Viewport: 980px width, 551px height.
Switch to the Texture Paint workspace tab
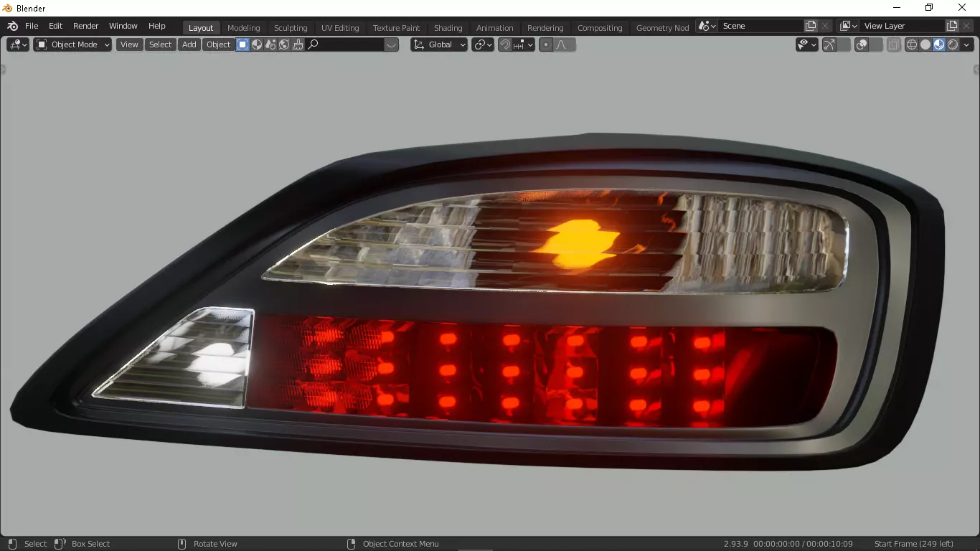coord(396,28)
